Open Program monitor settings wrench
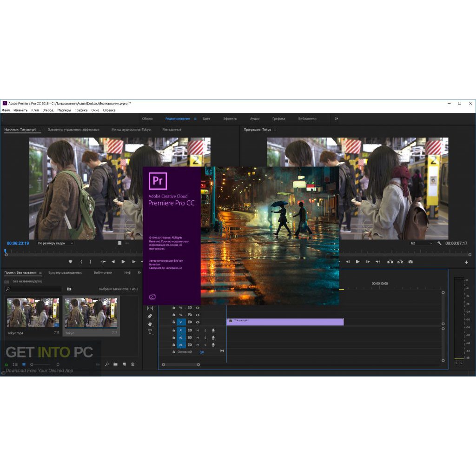 click(x=439, y=243)
